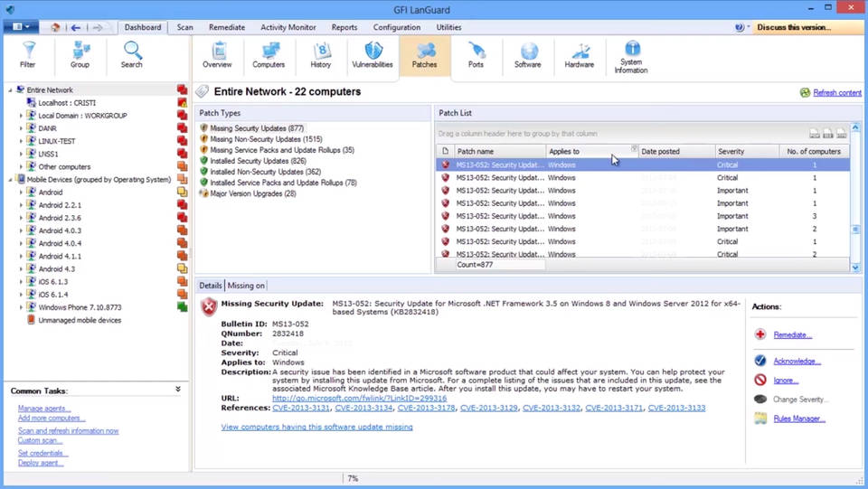Open the Computers view icon

pos(269,54)
